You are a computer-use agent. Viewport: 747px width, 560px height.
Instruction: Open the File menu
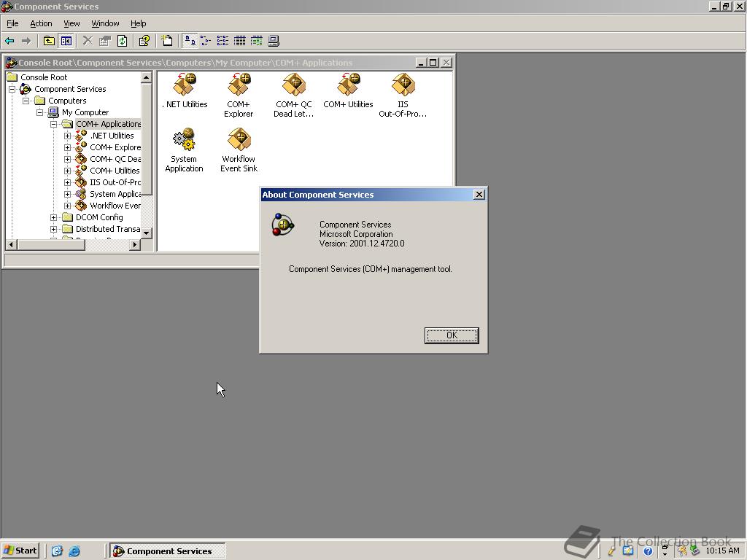point(12,23)
